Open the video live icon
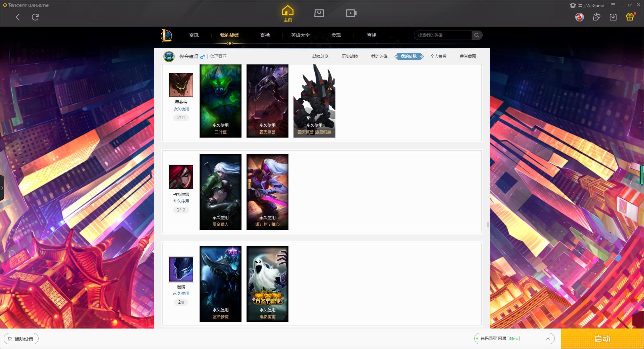 351,13
